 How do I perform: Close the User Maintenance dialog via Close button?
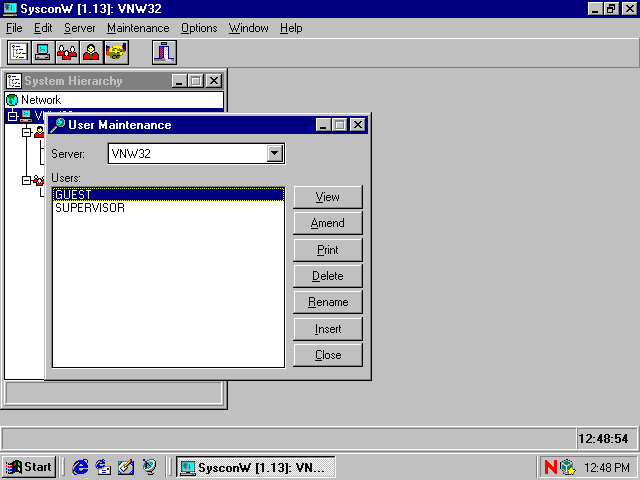328,355
